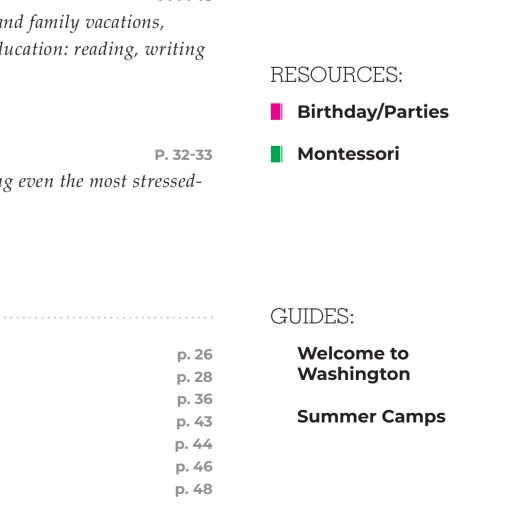The width and height of the screenshot is (512, 512).
Task: Click the RESOURCES section heading
Action: [336, 75]
